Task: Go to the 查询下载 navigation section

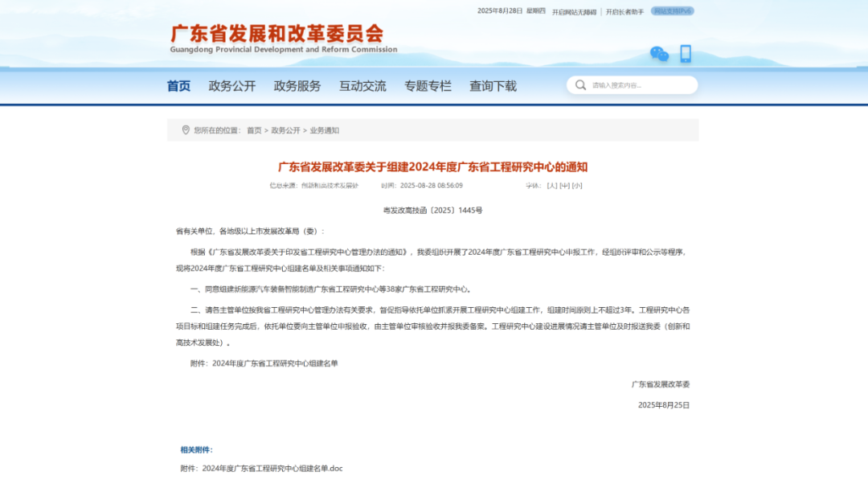Action: (493, 86)
